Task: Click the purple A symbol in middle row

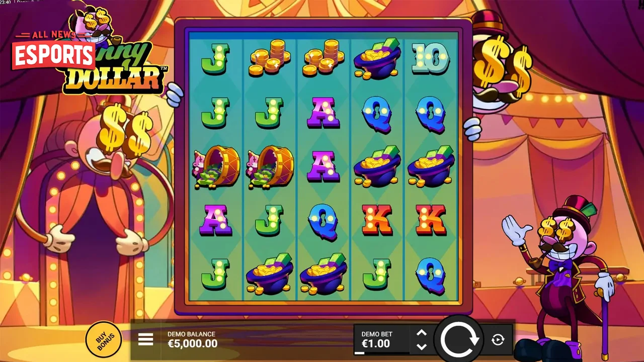Action: pos(323,167)
